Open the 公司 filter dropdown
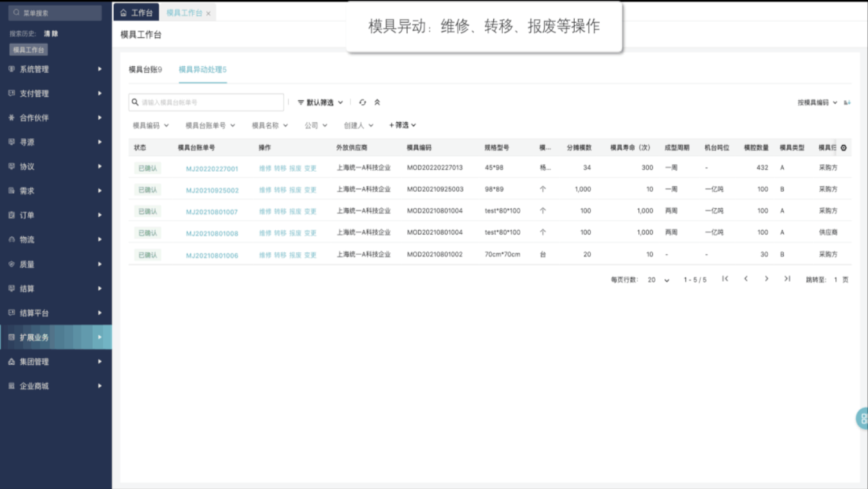The image size is (868, 489). (x=316, y=125)
